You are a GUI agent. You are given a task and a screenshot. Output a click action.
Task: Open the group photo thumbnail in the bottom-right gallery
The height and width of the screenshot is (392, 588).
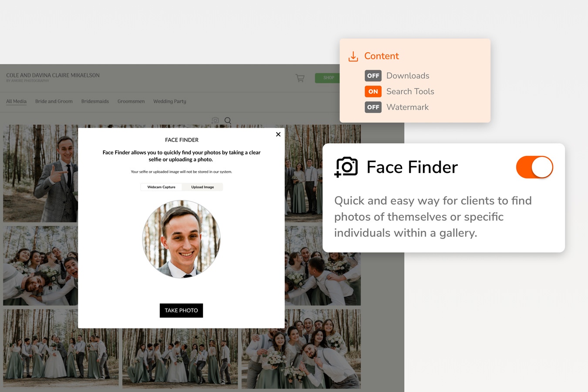point(301,348)
